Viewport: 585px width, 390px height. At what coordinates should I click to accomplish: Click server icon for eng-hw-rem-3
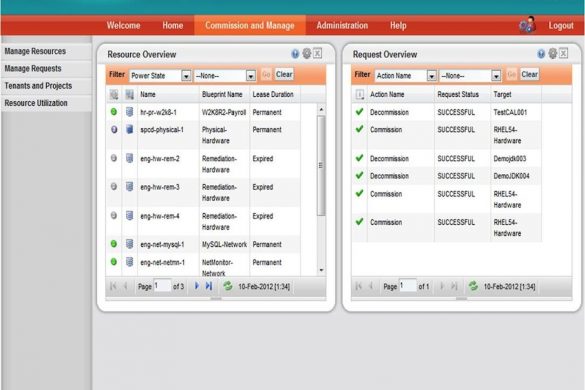[x=129, y=186]
